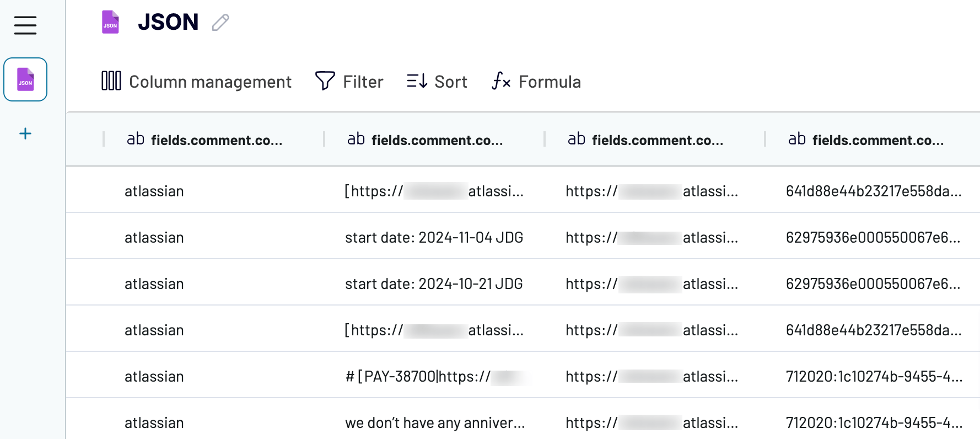Click the ab type icon on the first column header

click(135, 139)
